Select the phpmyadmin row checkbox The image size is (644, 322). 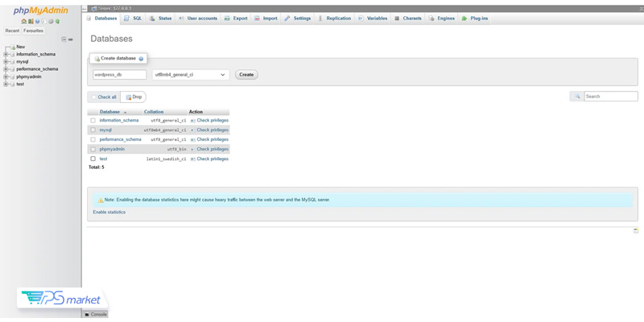pyautogui.click(x=93, y=150)
